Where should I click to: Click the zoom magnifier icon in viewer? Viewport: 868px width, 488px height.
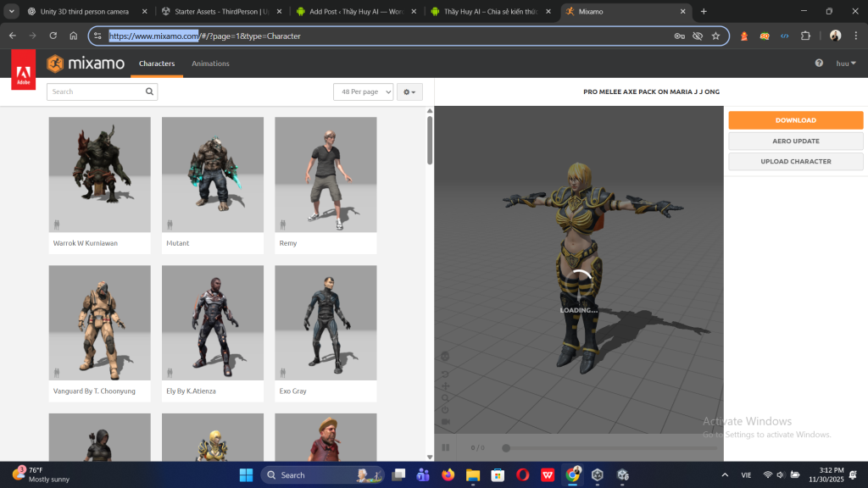pyautogui.click(x=446, y=398)
